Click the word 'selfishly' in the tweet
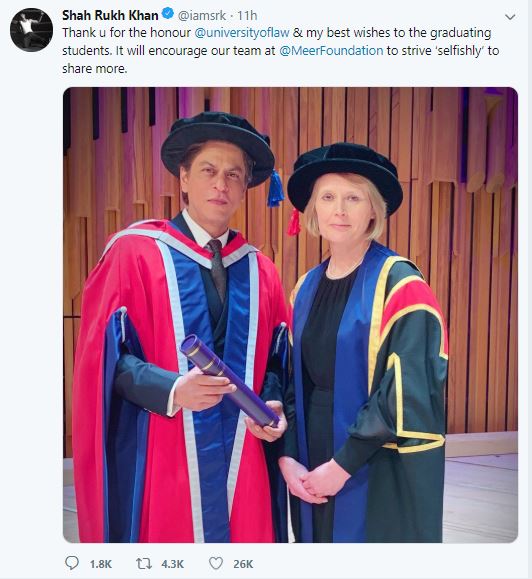 460,51
